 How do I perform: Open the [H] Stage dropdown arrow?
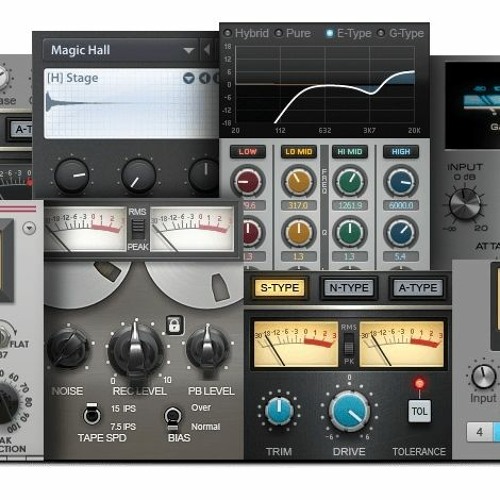point(189,78)
